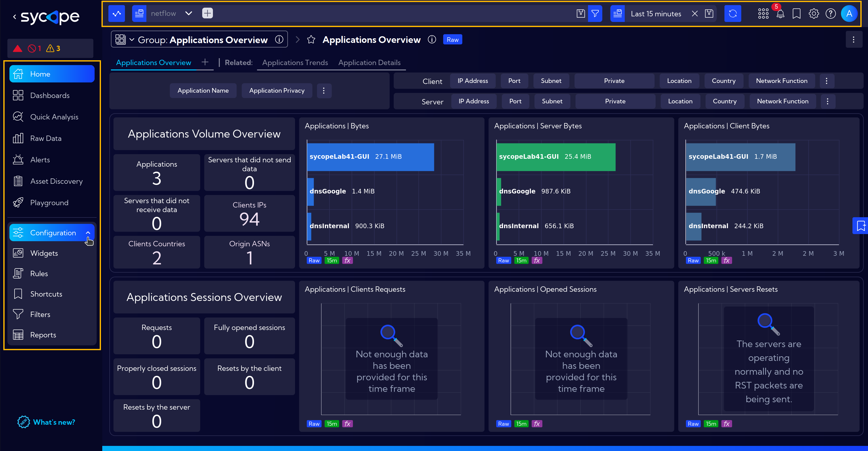Go to Home in the sidebar
Viewport: 868px width, 451px height.
click(x=52, y=74)
